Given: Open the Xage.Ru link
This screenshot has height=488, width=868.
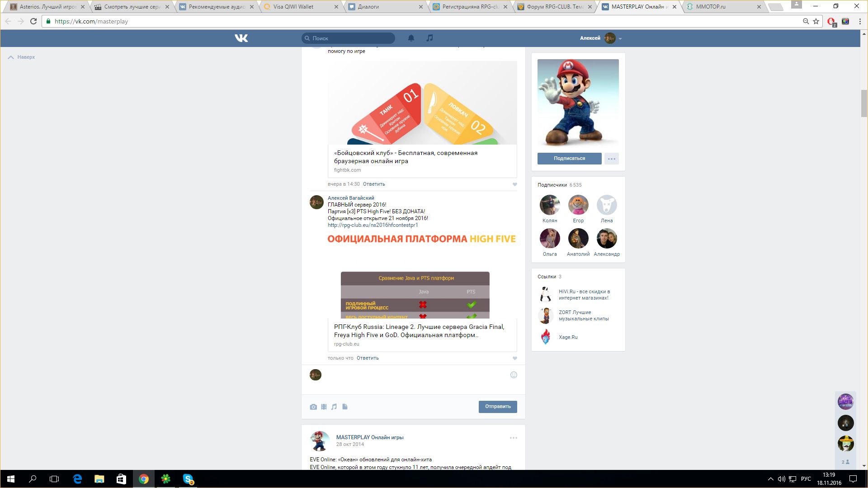Looking at the screenshot, I should [x=568, y=337].
